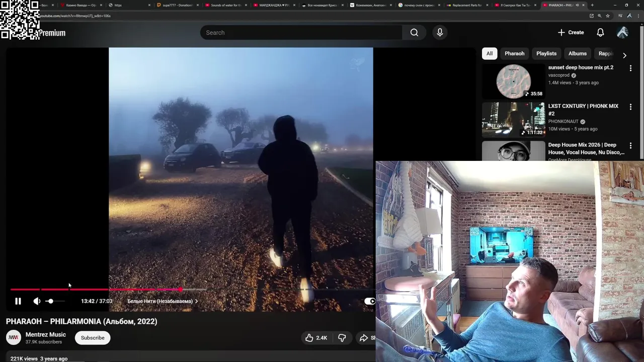This screenshot has width=644, height=362.
Task: Click inside the YouTube search field
Action: coord(301,33)
